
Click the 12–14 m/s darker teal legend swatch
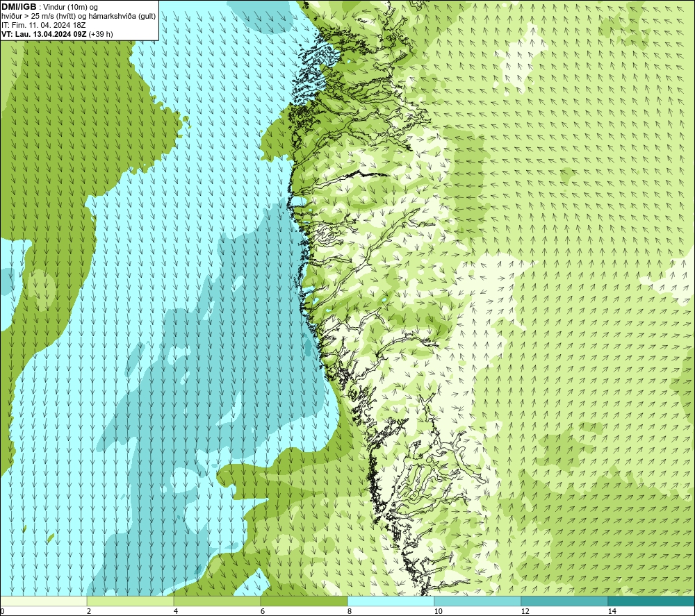[x=564, y=601]
